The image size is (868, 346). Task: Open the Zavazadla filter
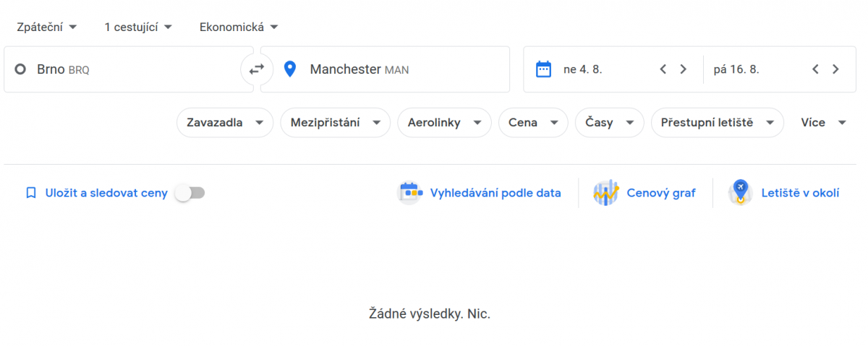coord(224,123)
